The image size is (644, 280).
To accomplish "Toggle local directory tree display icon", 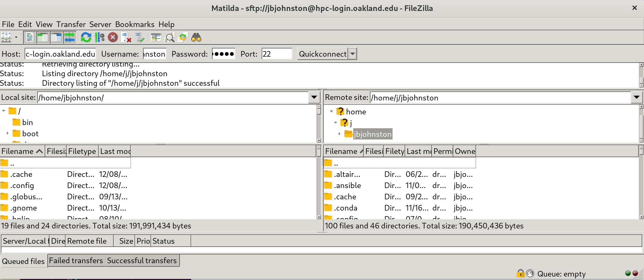I will coord(43,37).
